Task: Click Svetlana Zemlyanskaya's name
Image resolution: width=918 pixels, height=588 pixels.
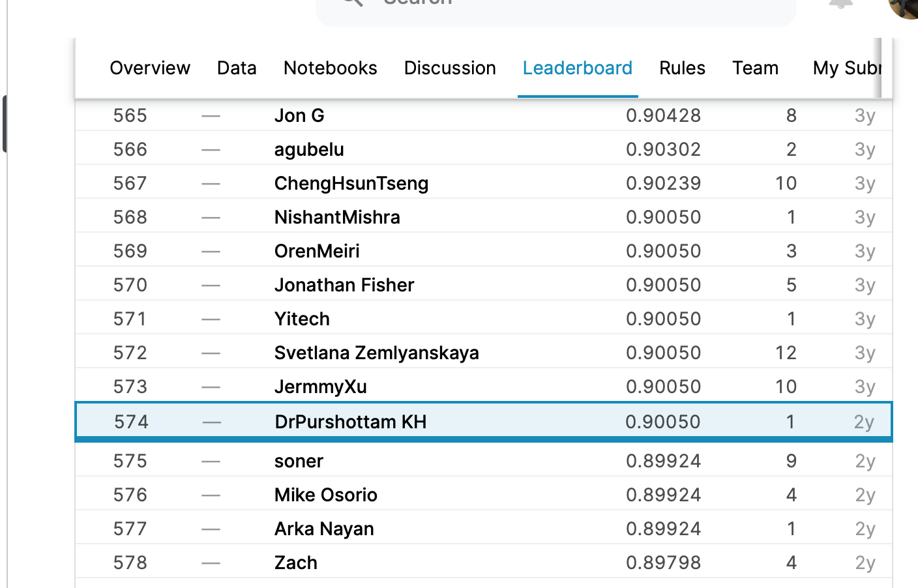Action: point(376,353)
